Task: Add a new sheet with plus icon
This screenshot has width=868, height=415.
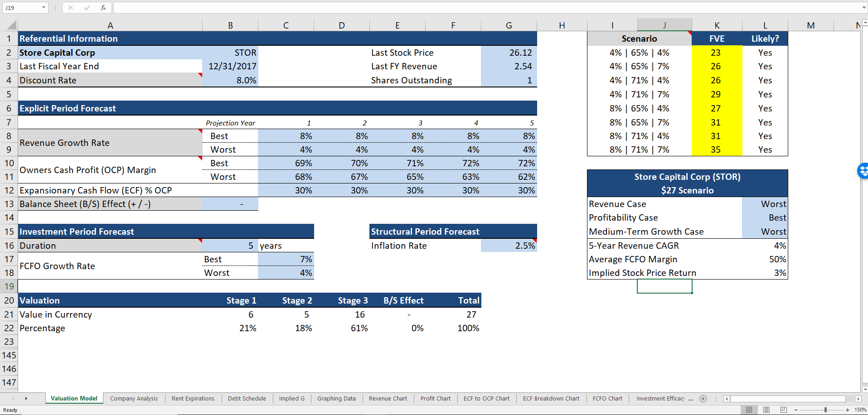Action: tap(703, 399)
